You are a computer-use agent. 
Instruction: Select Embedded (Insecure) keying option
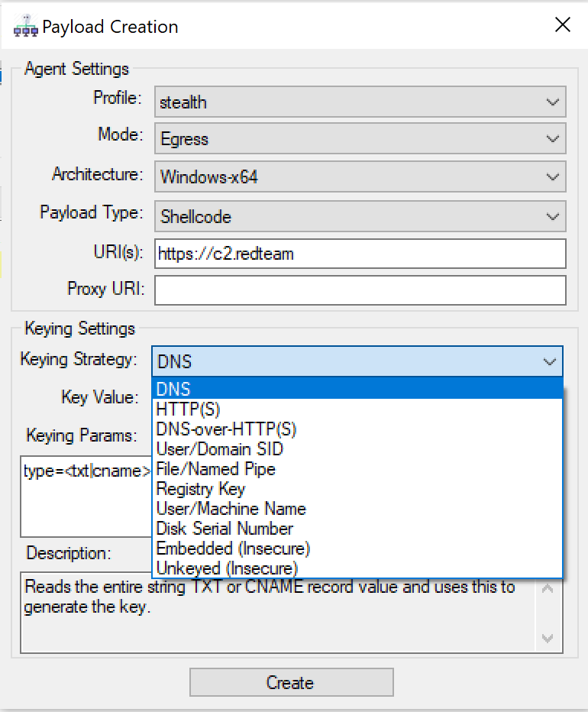click(357, 549)
